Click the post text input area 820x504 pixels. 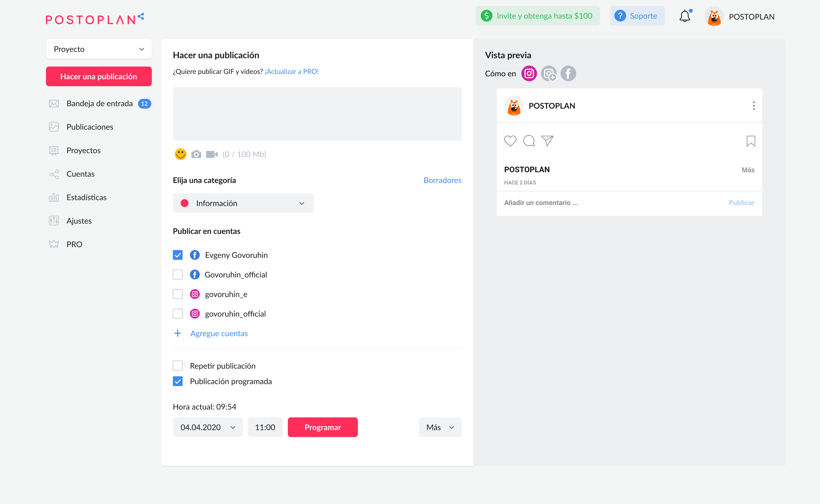(317, 114)
